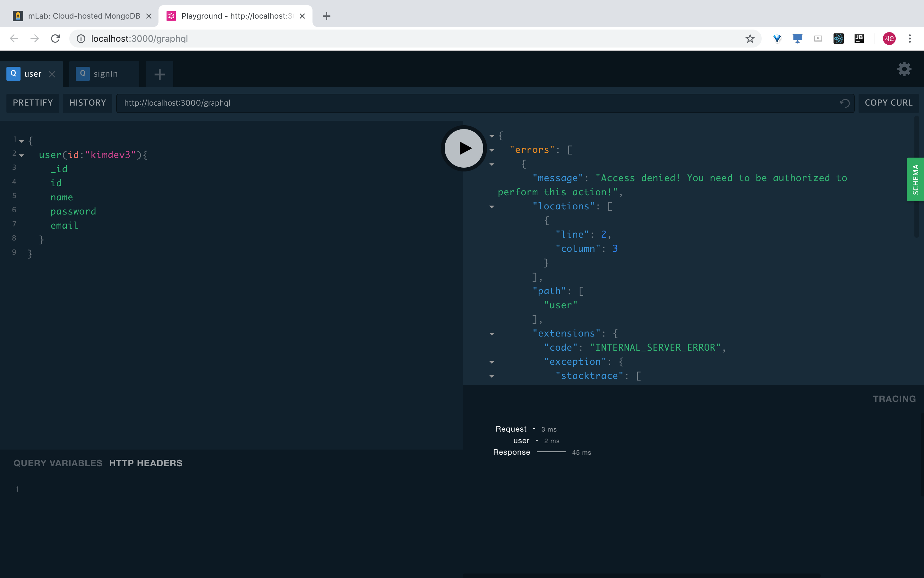Viewport: 924px width, 578px height.
Task: Click the password field in query
Action: [73, 211]
